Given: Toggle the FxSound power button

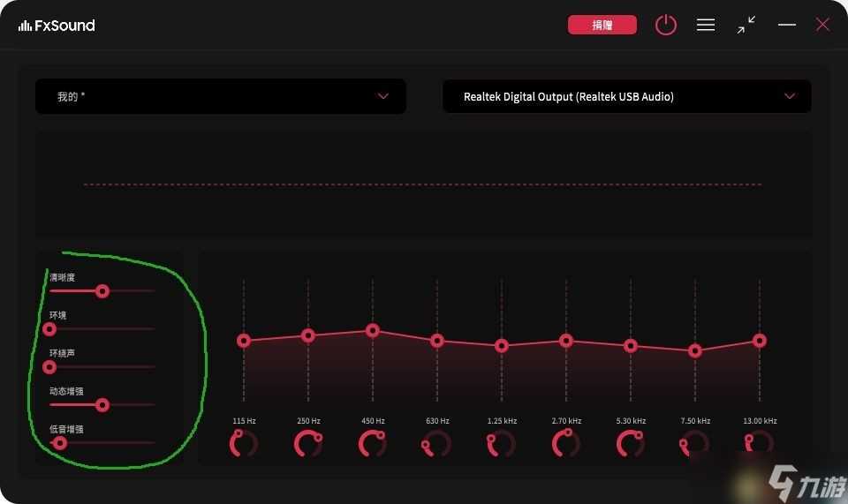Looking at the screenshot, I should 665,25.
